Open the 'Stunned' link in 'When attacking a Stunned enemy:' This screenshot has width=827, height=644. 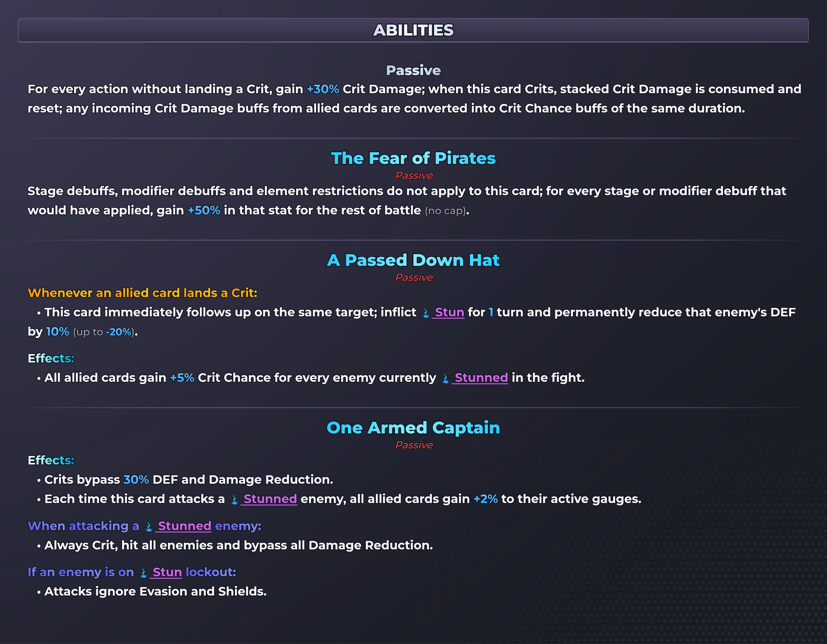pyautogui.click(x=185, y=526)
